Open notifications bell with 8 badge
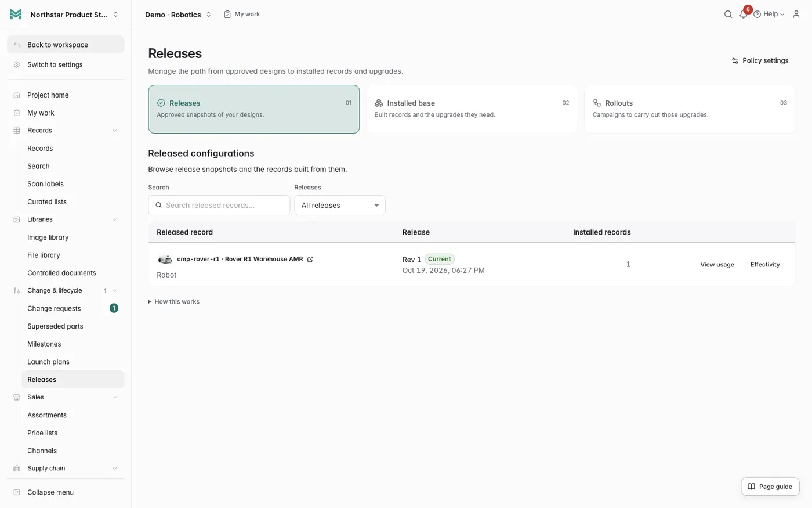 pos(744,14)
